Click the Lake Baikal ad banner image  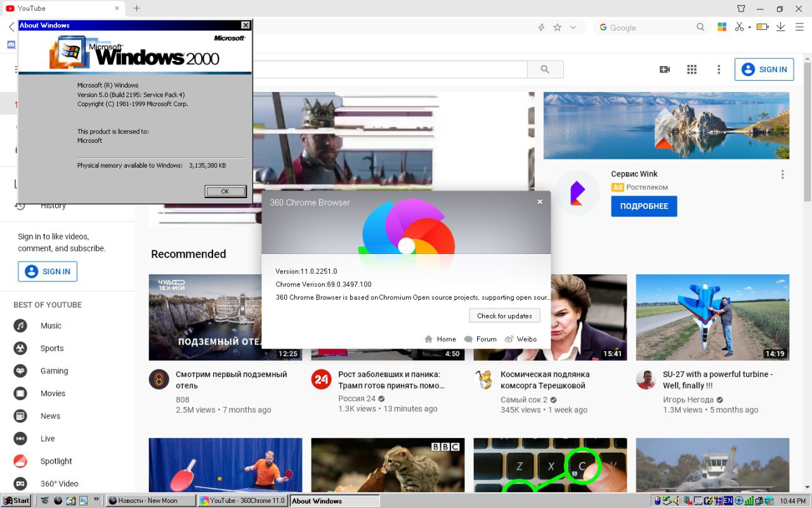(666, 126)
